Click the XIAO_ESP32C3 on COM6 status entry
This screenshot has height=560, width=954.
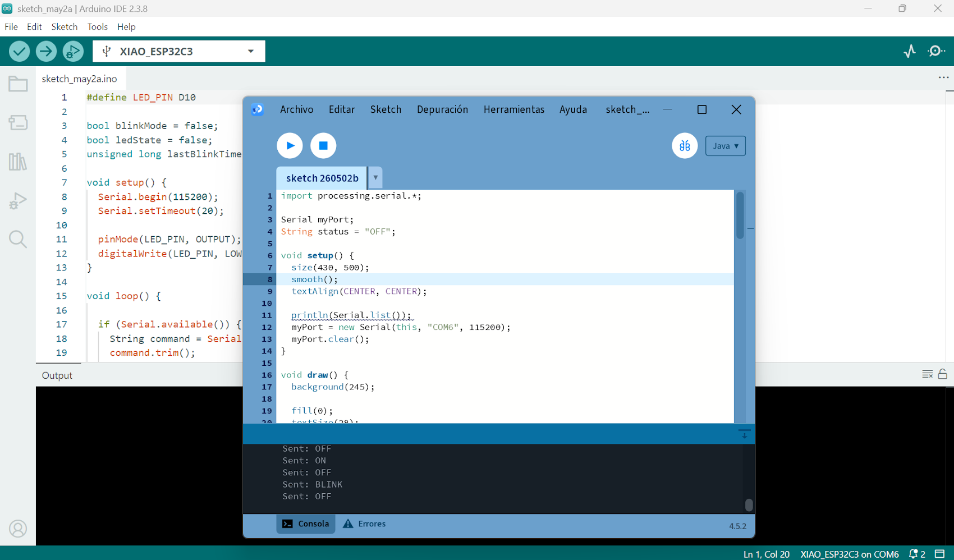point(850,554)
